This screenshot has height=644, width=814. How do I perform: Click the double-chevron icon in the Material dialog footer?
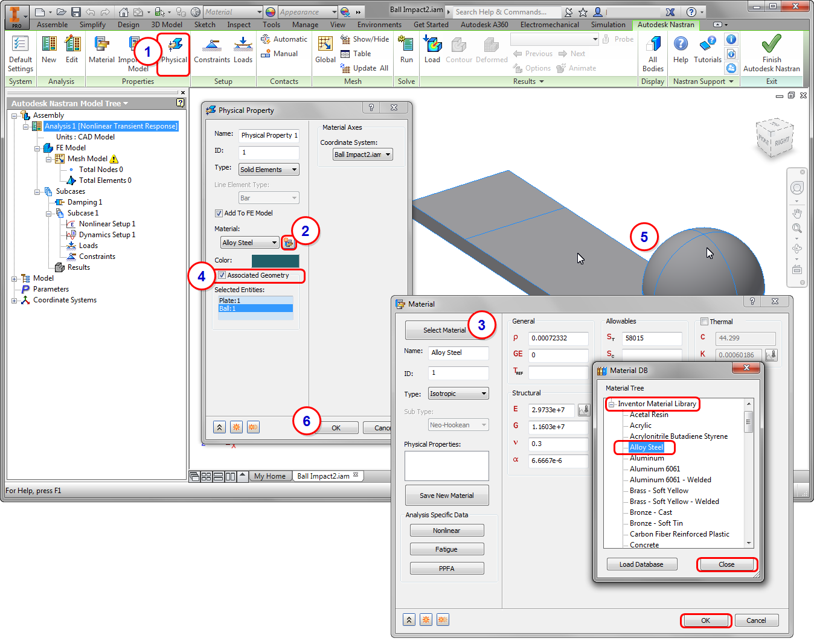point(409,619)
